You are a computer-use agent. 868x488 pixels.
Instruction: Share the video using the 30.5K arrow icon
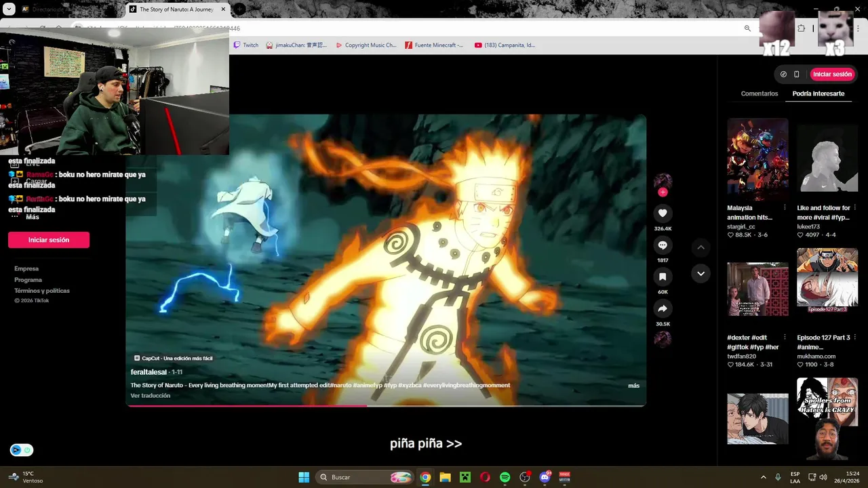click(663, 308)
